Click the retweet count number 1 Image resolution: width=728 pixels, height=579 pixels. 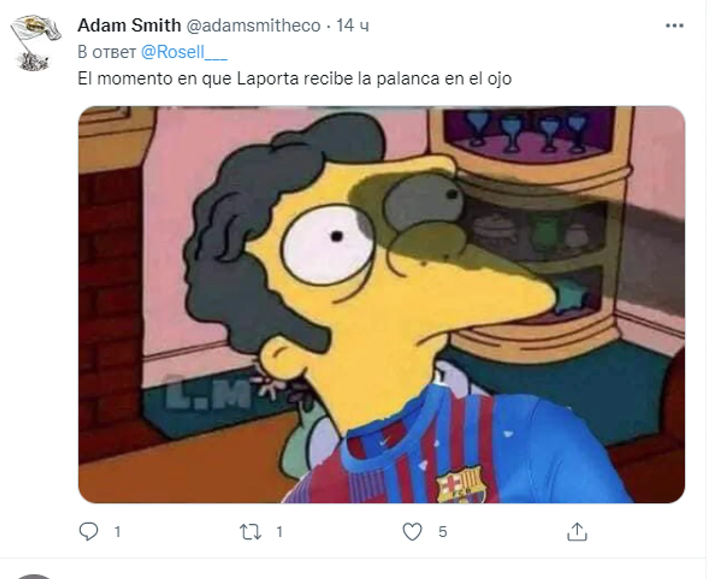[280, 532]
